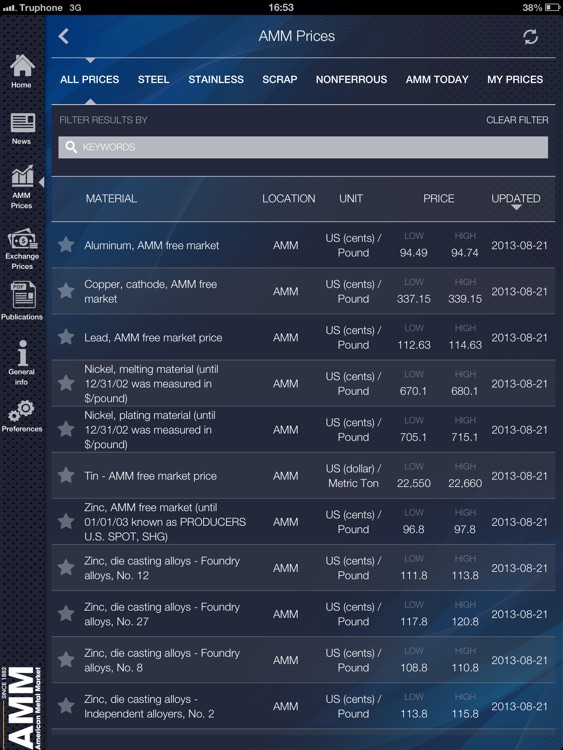Star the Tin - AMM free market price
Viewport: 563px width, 750px height.
coord(66,475)
